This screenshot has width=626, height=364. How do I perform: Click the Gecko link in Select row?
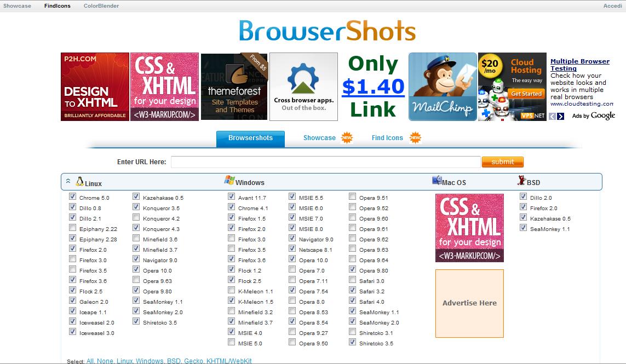[x=194, y=361]
